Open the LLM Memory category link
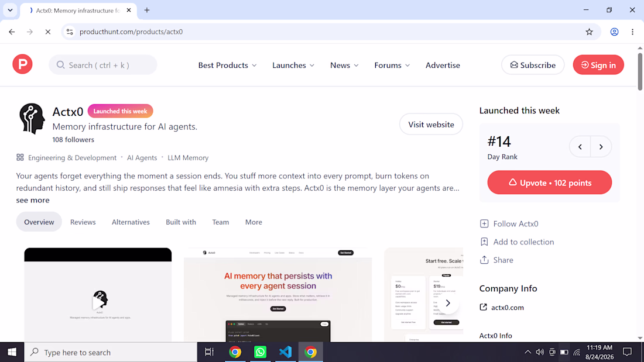Image resolution: width=644 pixels, height=362 pixels. coord(188,157)
